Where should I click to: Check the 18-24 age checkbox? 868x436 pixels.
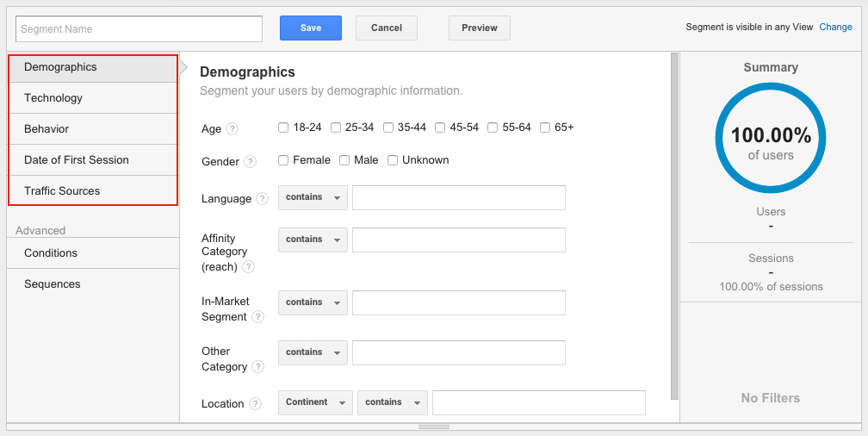(283, 128)
